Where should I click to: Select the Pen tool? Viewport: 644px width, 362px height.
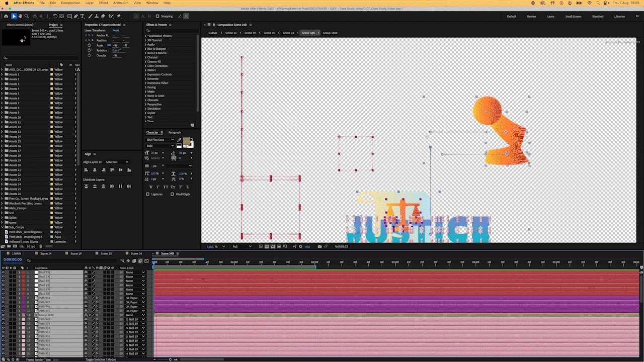click(76, 16)
